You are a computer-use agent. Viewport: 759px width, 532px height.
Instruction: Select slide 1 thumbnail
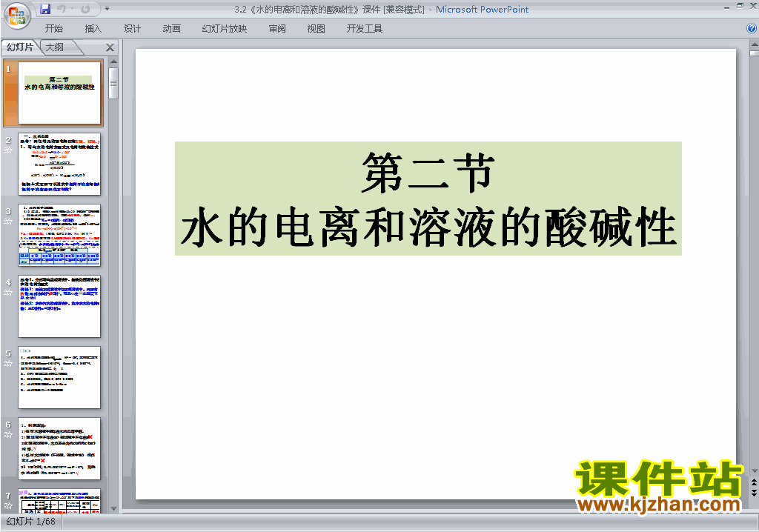click(59, 93)
